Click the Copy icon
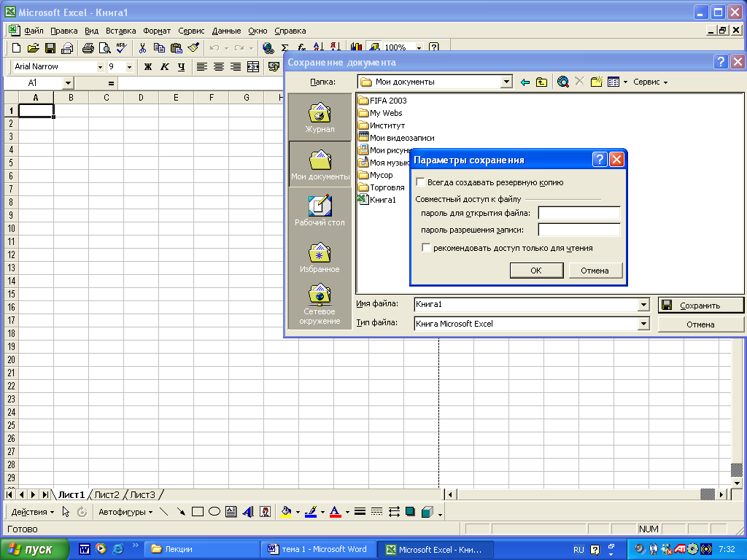The width and height of the screenshot is (747, 560). pyautogui.click(x=159, y=47)
